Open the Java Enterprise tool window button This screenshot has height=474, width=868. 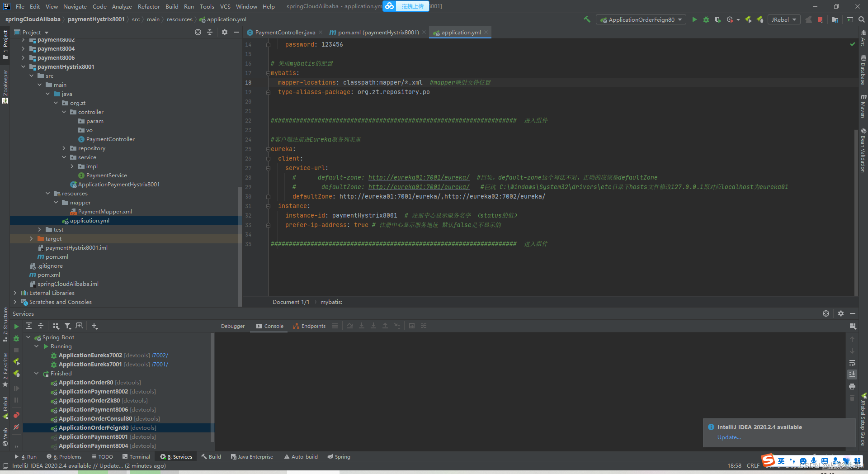(252, 457)
